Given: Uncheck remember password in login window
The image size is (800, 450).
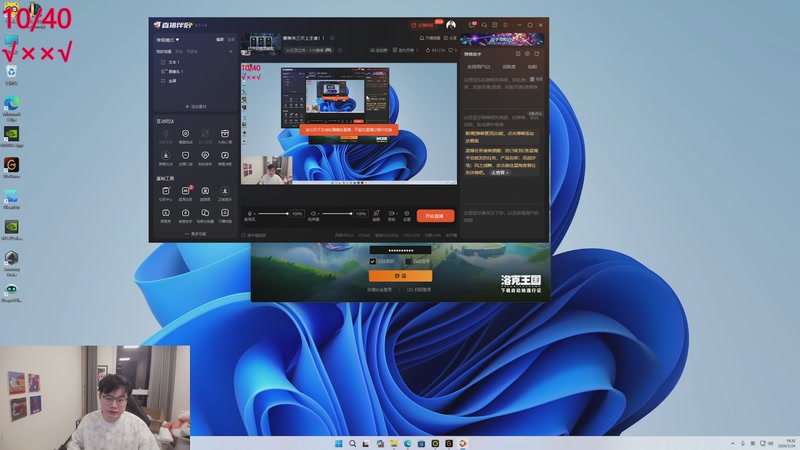Looking at the screenshot, I should [372, 261].
